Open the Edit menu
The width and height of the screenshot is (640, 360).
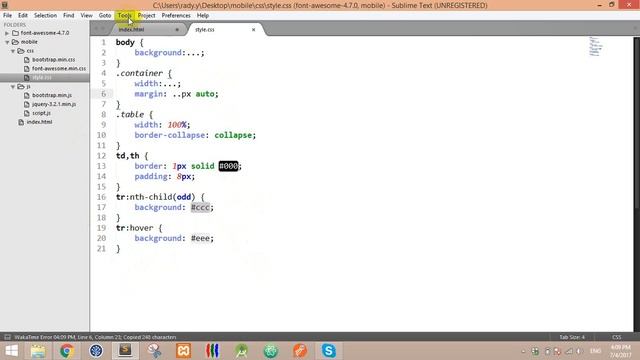[23, 16]
